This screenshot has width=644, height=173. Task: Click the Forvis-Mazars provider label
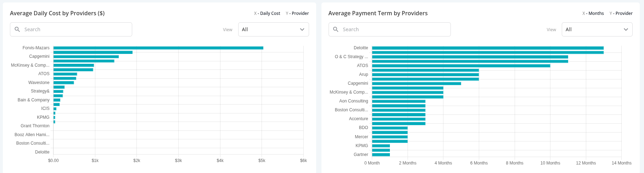click(36, 48)
